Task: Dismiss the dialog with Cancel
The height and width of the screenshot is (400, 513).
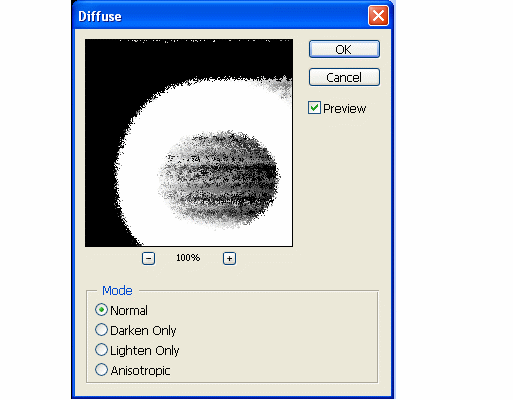Action: [x=344, y=77]
